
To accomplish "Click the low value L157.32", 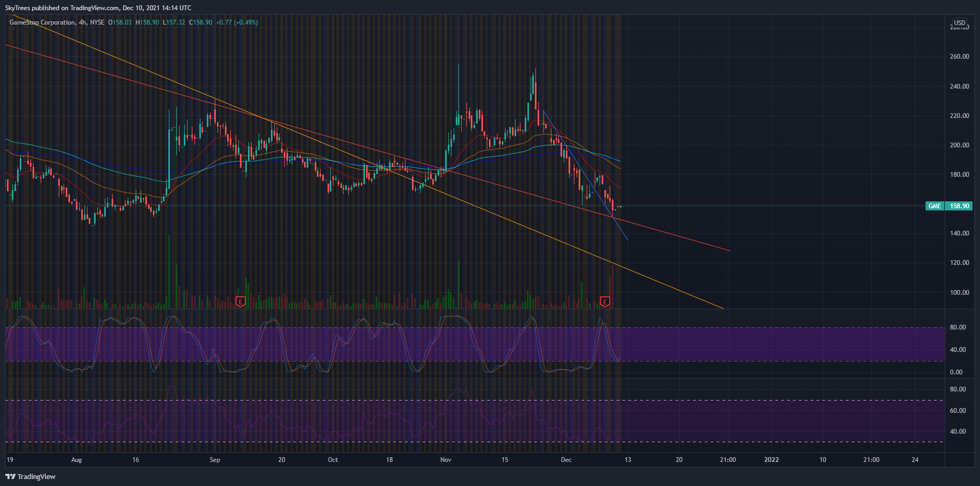I will pyautogui.click(x=174, y=22).
